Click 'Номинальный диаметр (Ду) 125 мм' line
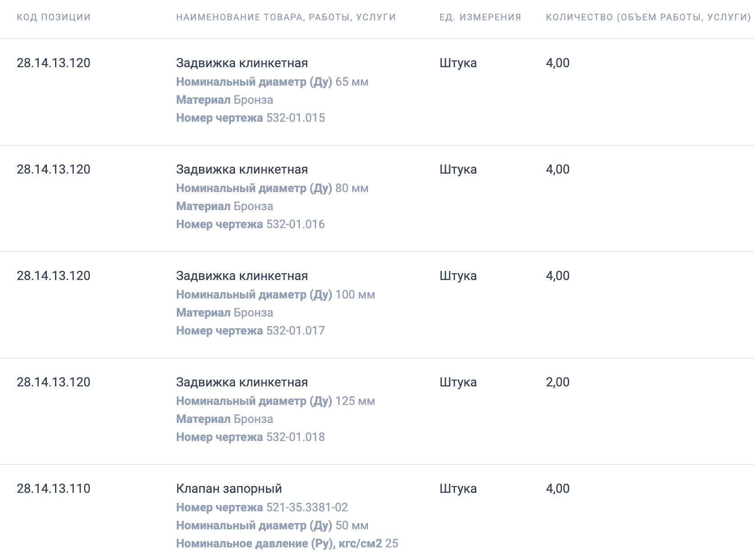Screen dimensions: 754x560 click(x=275, y=401)
